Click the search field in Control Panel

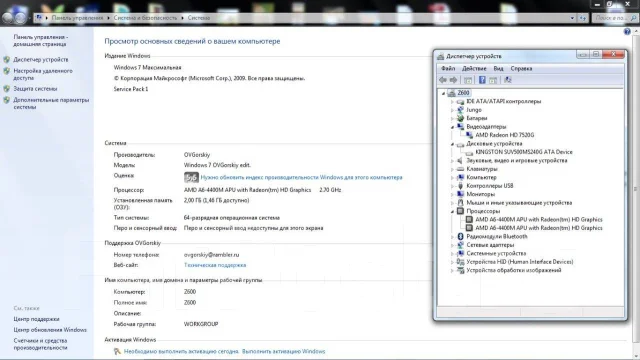613,18
